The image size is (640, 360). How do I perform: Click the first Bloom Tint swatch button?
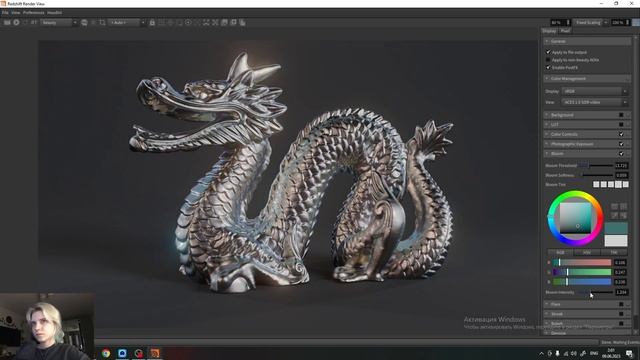pos(596,185)
